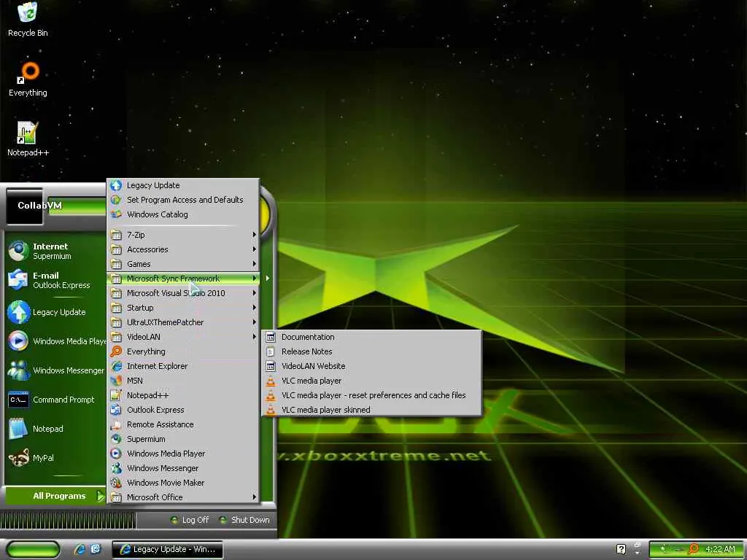Click the green Start button
Image resolution: width=747 pixels, height=560 pixels.
(33, 550)
